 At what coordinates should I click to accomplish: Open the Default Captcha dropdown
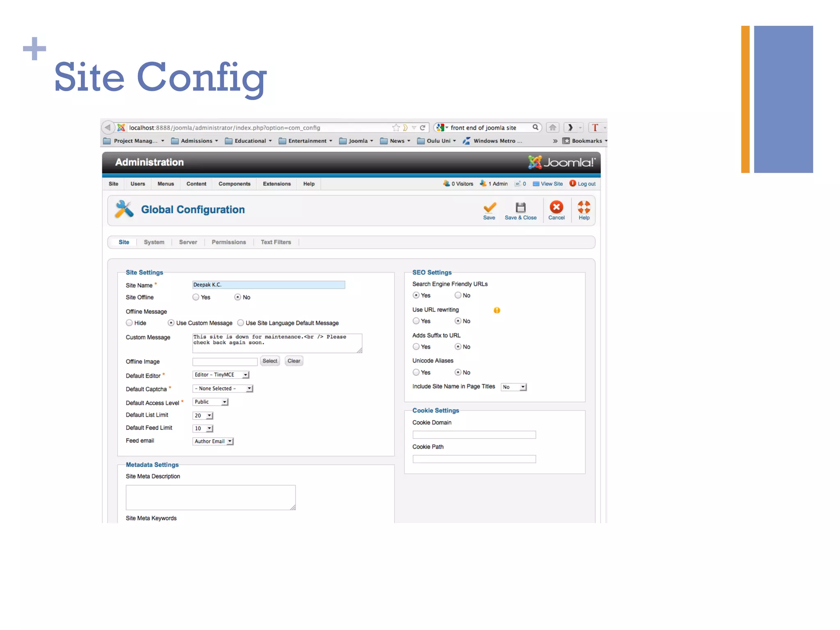pos(223,388)
